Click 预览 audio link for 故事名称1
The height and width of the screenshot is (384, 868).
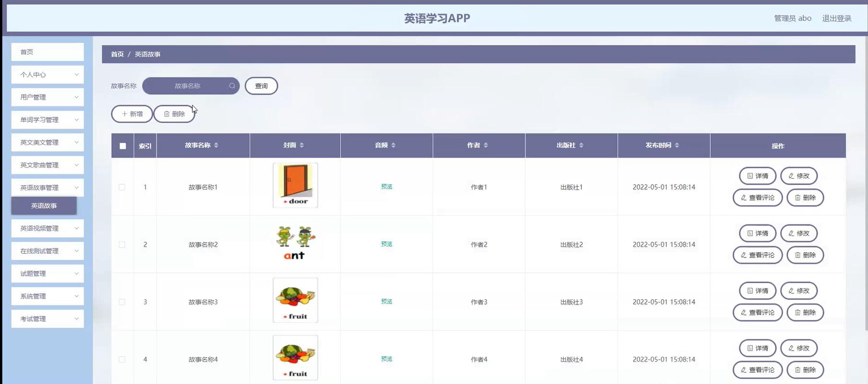click(387, 187)
